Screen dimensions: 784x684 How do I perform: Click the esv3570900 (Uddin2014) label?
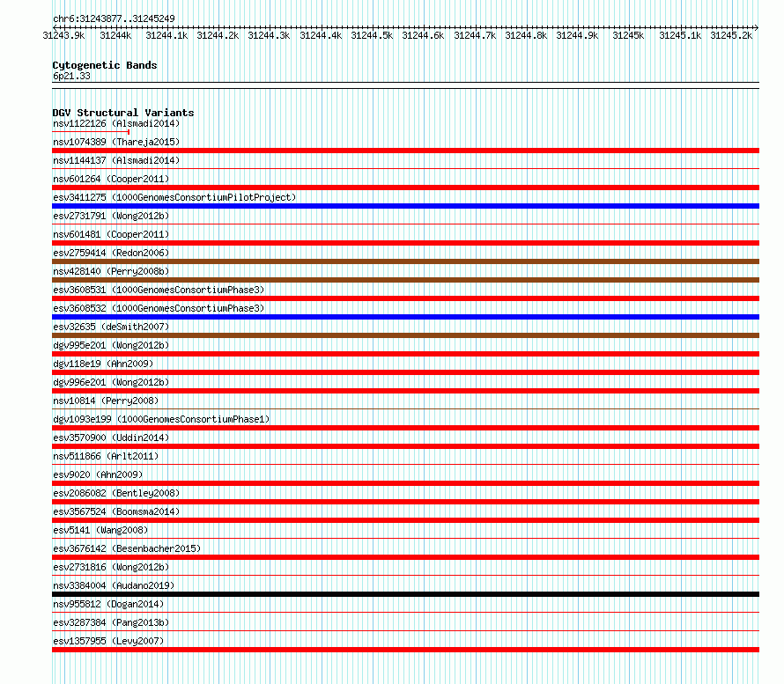(111, 438)
